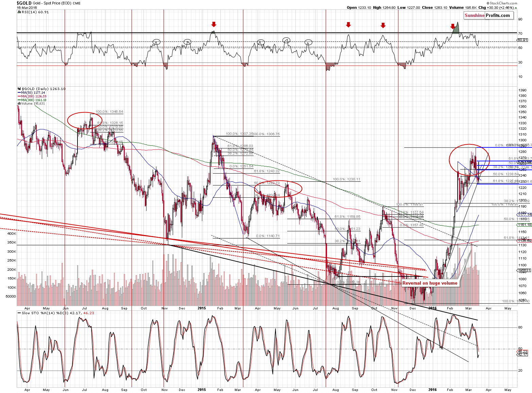Click the '61.8%: 1243.32' Fibonacci label
This screenshot has height=393, width=532.
click(x=267, y=171)
